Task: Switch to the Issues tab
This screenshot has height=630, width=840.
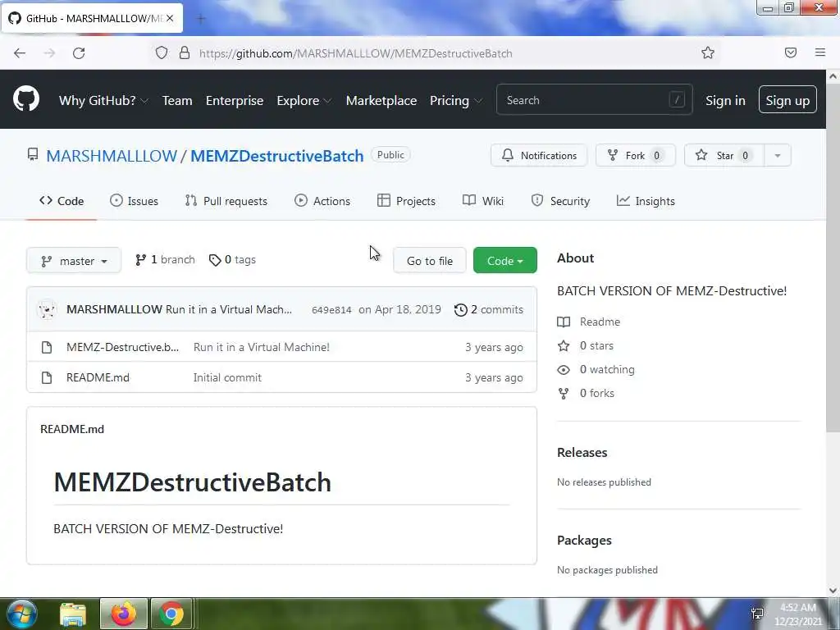Action: pos(134,201)
